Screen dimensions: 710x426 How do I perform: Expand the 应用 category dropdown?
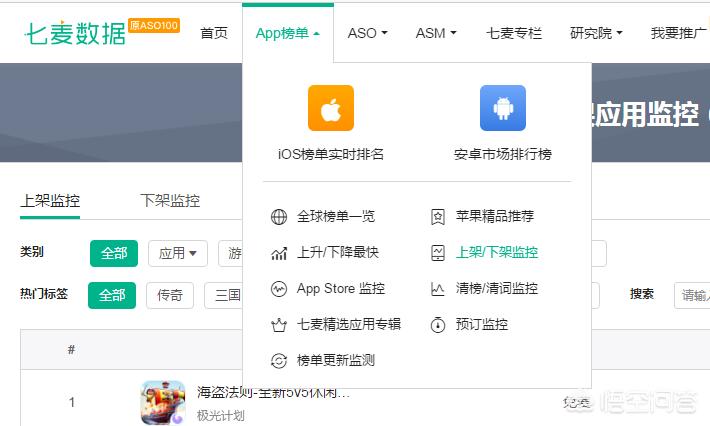(178, 253)
